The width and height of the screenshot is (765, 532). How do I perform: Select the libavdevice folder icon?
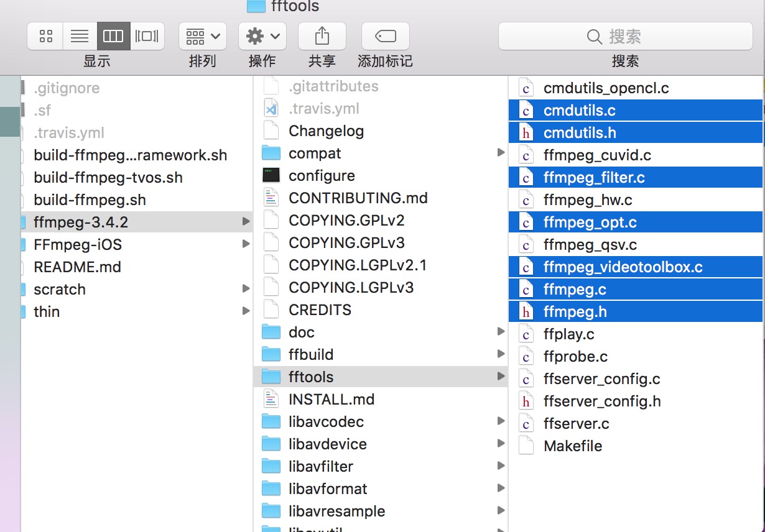271,444
